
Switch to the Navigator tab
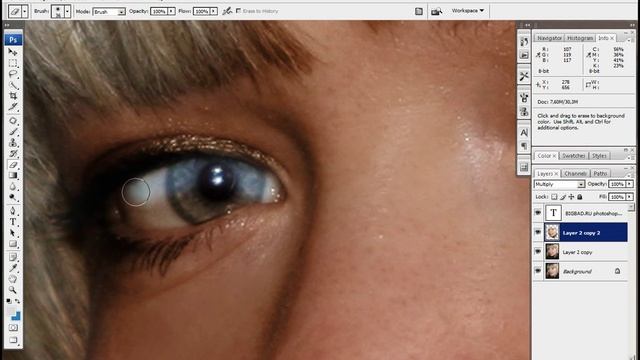click(549, 38)
